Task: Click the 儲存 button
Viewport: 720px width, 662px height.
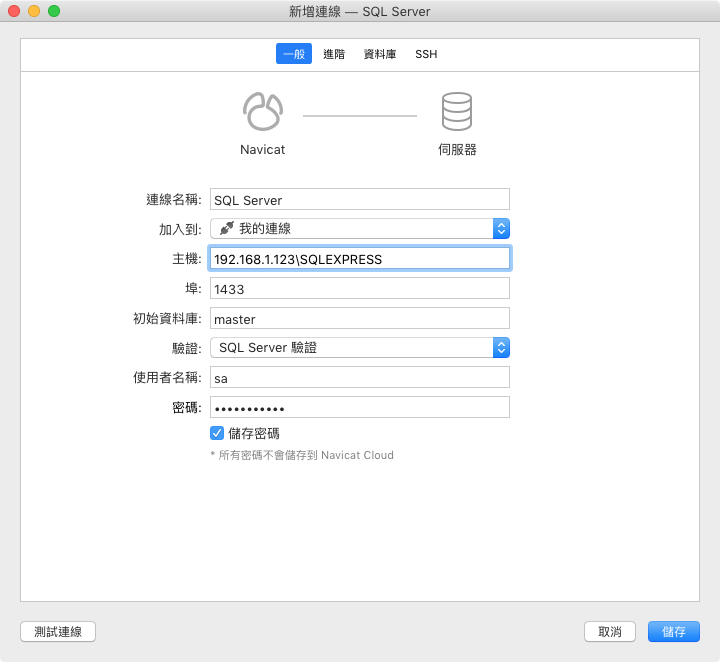Action: (x=673, y=632)
